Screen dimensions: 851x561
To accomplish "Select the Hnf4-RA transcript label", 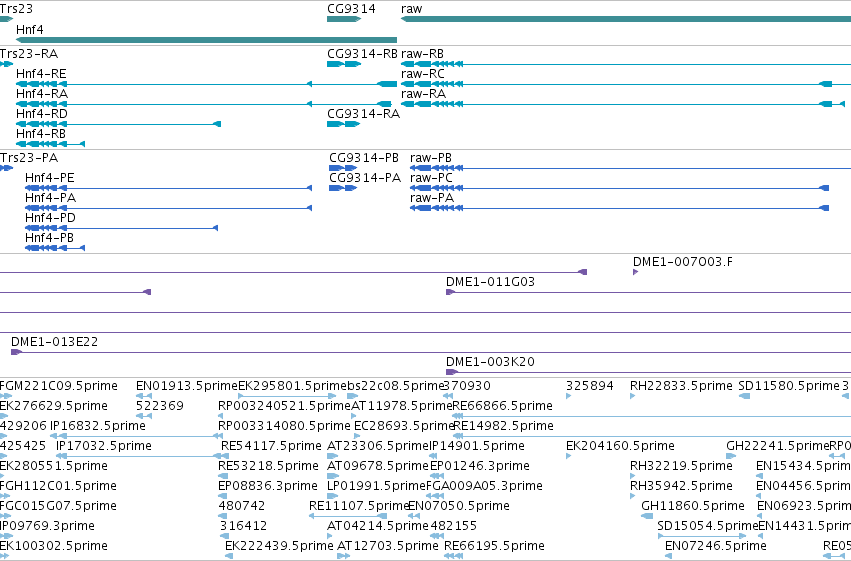I will click(x=42, y=94).
